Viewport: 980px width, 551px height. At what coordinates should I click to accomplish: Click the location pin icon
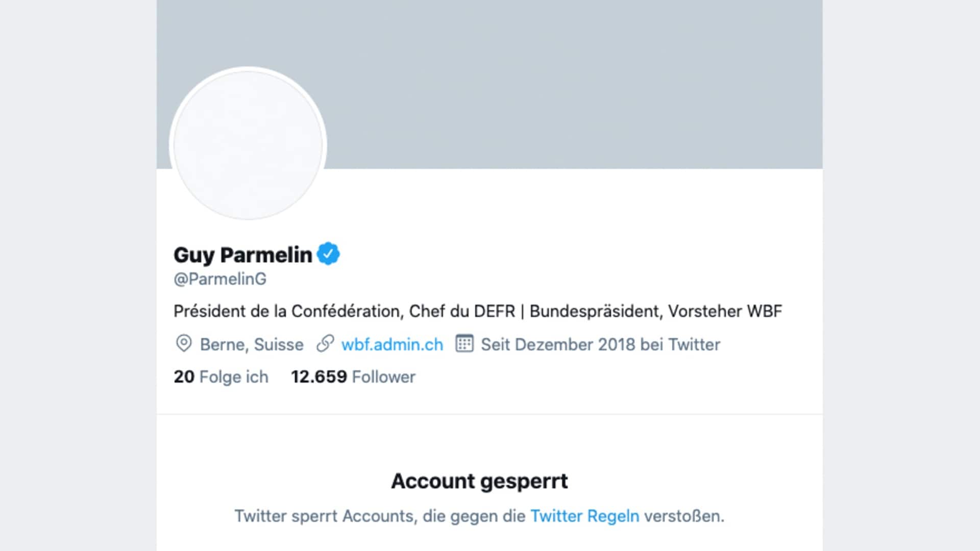[x=184, y=344]
